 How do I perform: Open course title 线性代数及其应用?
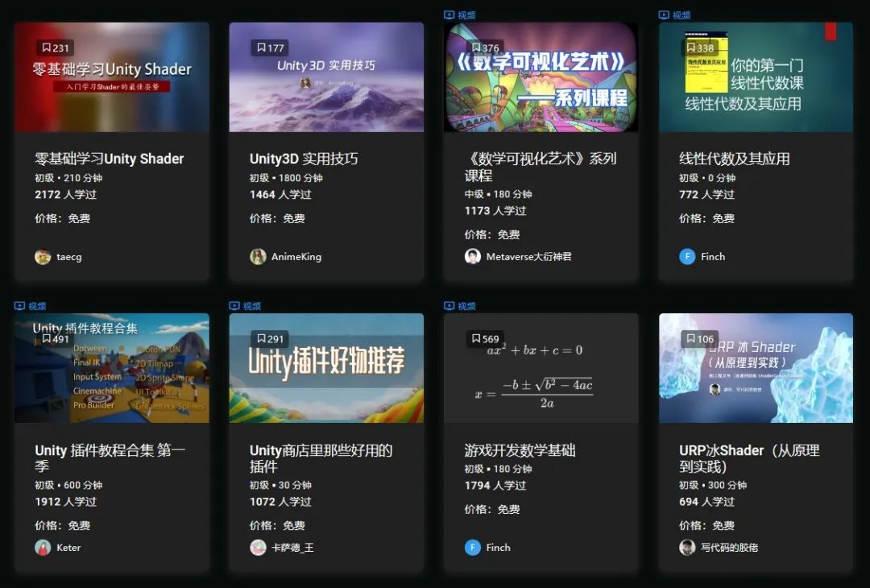click(x=734, y=159)
